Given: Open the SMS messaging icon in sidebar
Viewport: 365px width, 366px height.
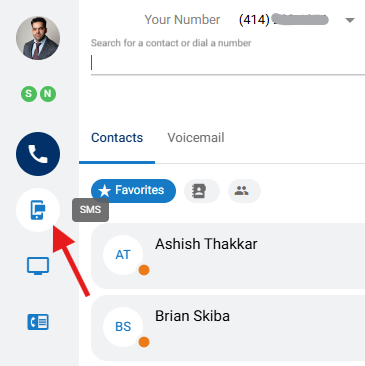Looking at the screenshot, I should (38, 210).
